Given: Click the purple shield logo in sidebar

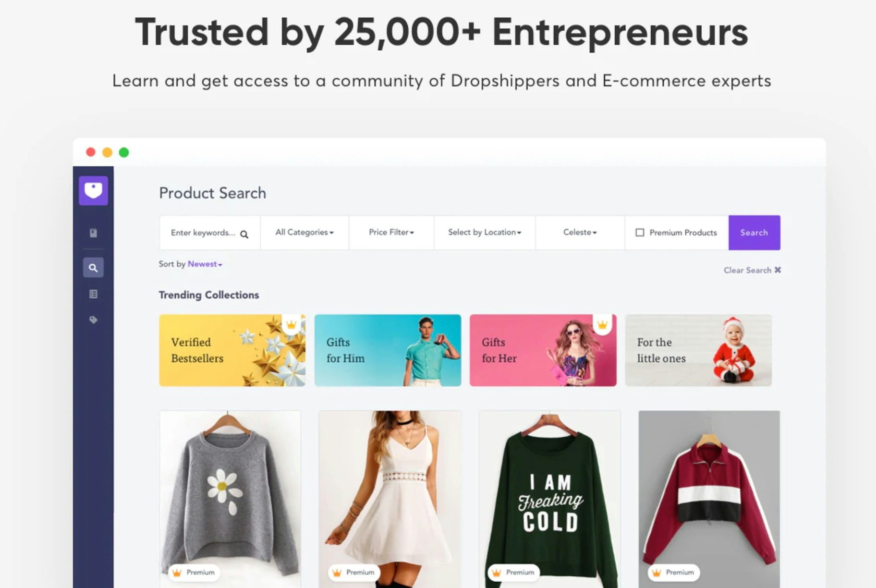Looking at the screenshot, I should point(93,191).
